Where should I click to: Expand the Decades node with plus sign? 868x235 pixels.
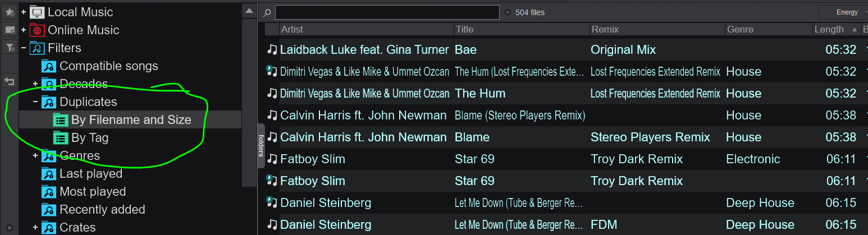tap(35, 84)
